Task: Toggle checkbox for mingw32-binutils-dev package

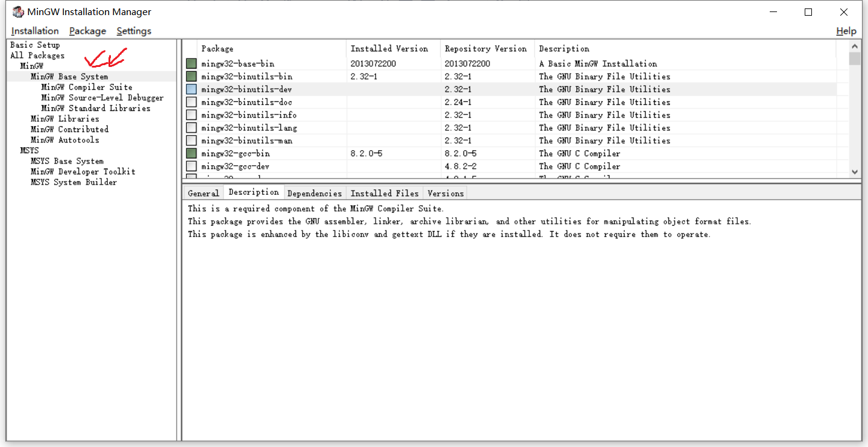Action: click(x=191, y=89)
